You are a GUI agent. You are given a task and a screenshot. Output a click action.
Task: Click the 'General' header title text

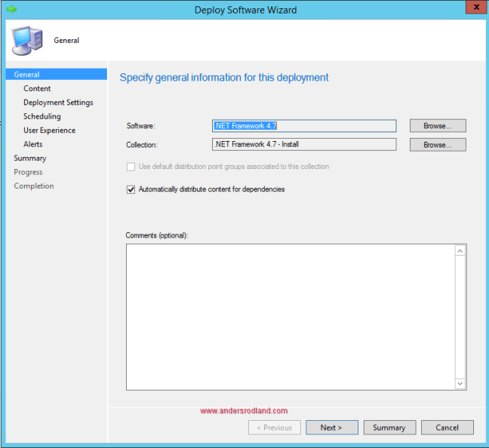[66, 41]
